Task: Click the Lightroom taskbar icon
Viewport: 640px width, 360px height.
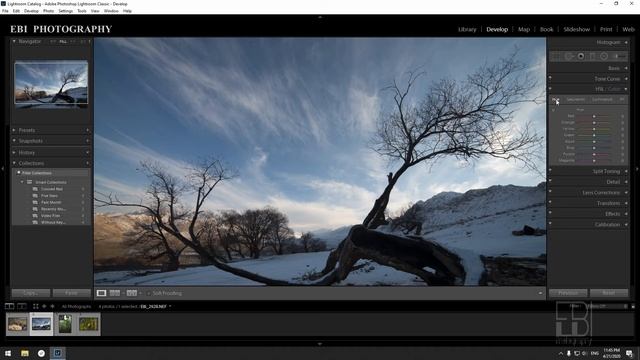Action: click(x=58, y=353)
